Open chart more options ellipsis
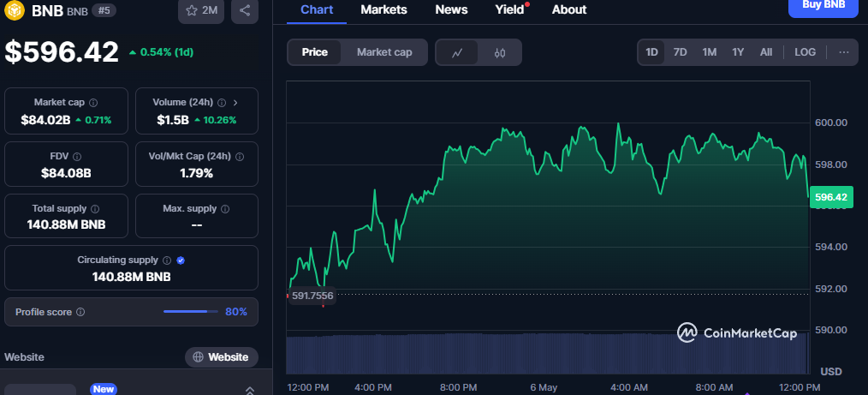Viewport: 868px width, 395px height. 844,52
